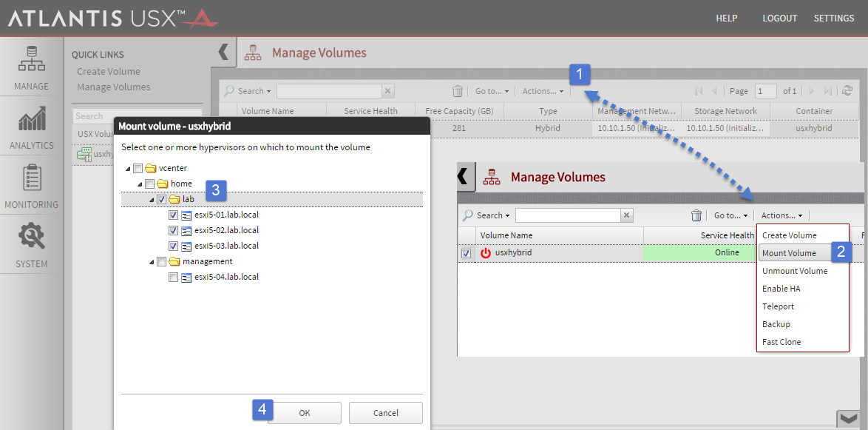Click the Search field under Quick Links

tap(138, 115)
